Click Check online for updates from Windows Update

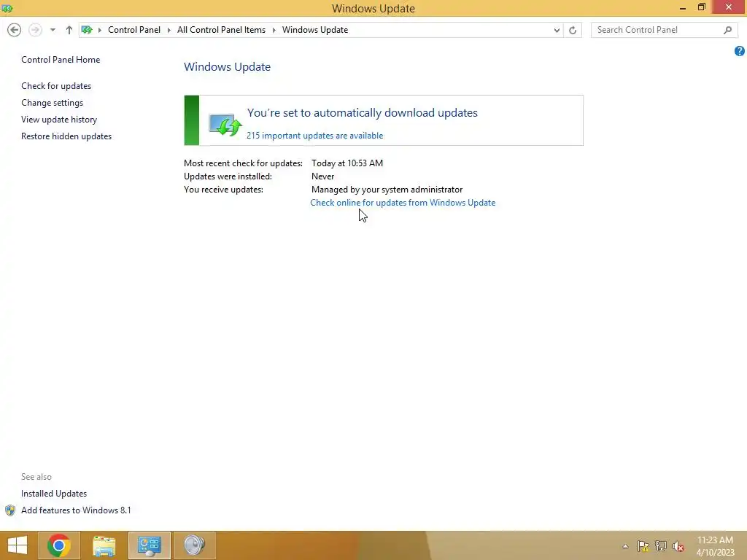(403, 203)
